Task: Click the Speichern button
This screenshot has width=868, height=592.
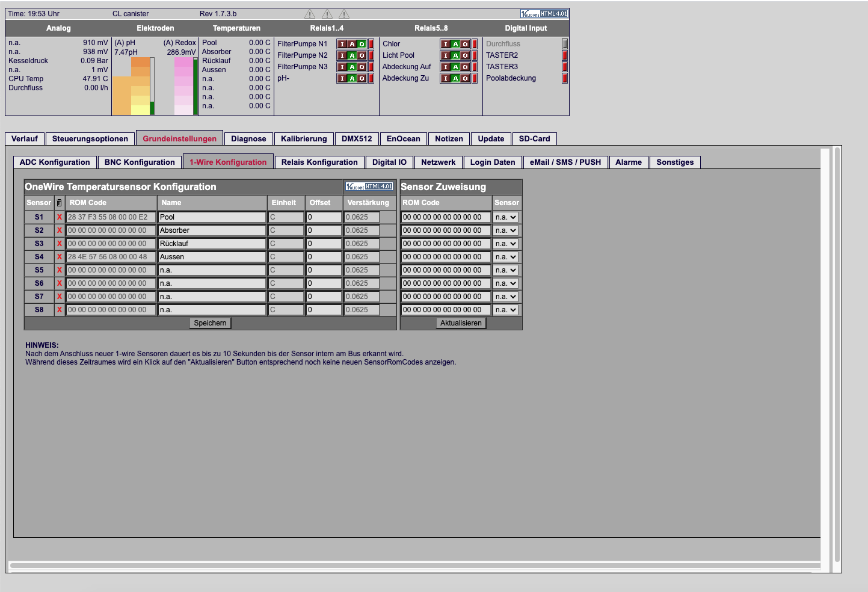Action: click(210, 323)
